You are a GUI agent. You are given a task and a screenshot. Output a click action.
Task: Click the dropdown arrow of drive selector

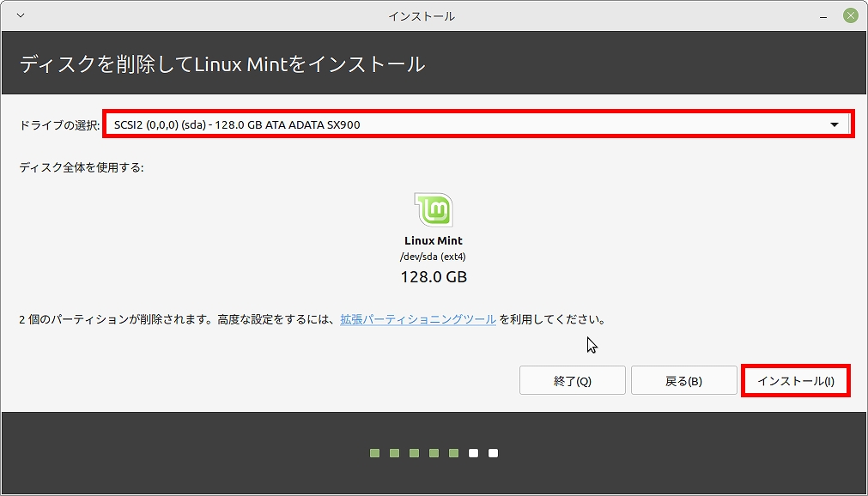pyautogui.click(x=835, y=125)
